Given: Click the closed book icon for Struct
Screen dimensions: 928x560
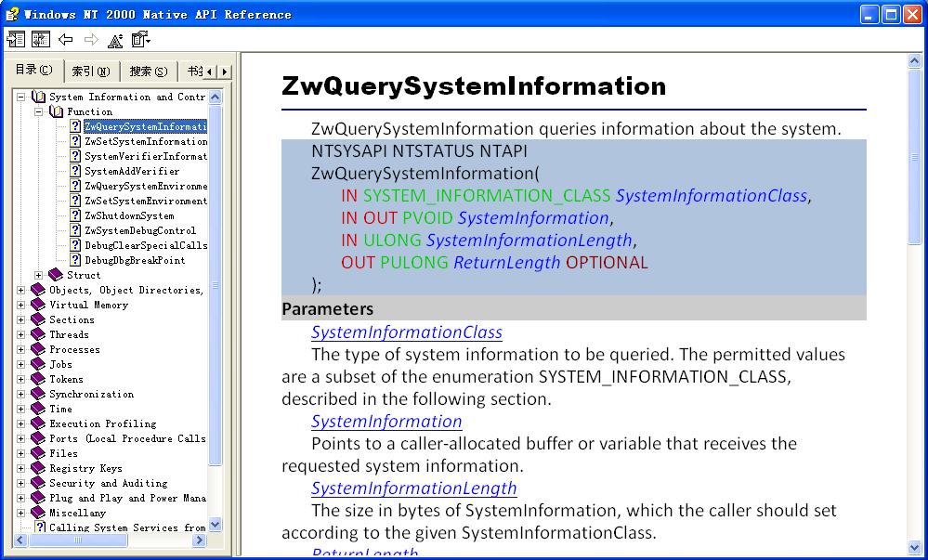Looking at the screenshot, I should pos(56,275).
